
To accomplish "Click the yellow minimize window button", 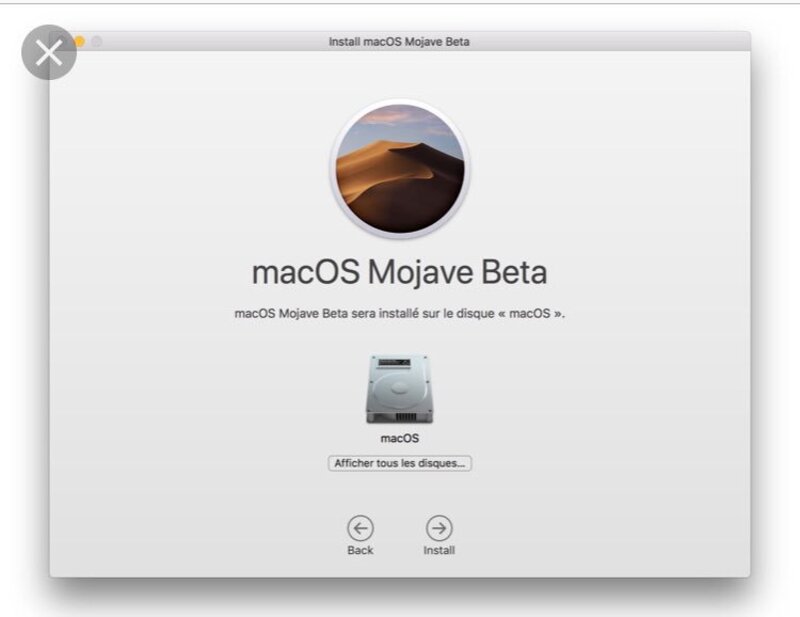I will pyautogui.click(x=79, y=41).
